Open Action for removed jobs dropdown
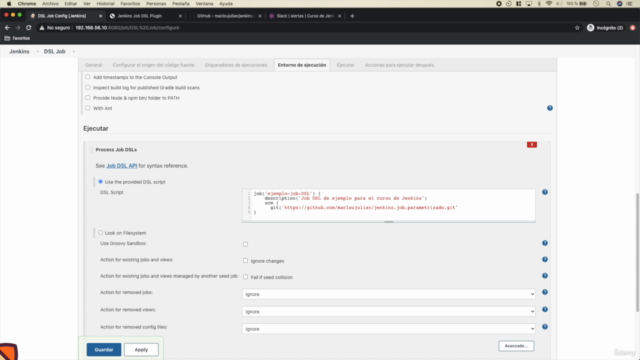 (x=389, y=294)
